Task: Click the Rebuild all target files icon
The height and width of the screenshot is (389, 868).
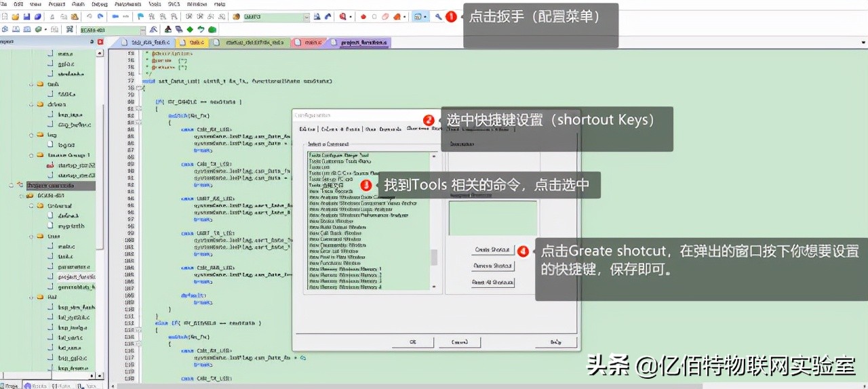Action: pos(26,29)
